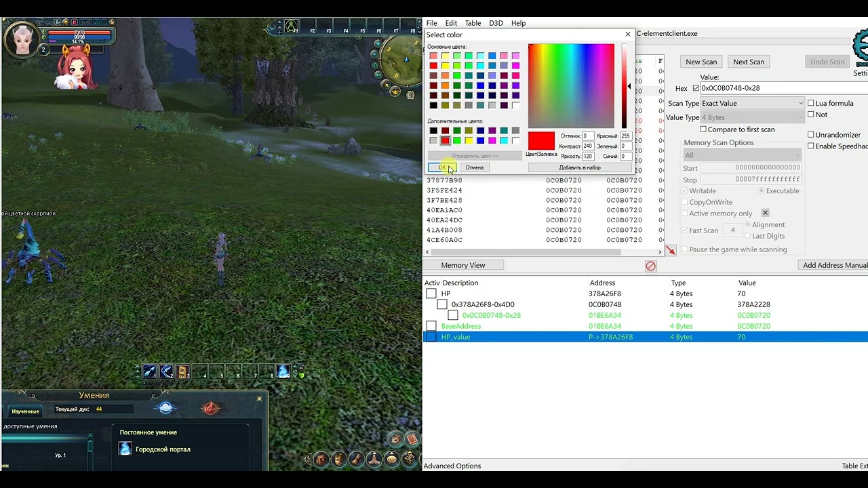Toggle Active checkbox for BaseAddress row
Screen dimensions: 868x488
[431, 326]
